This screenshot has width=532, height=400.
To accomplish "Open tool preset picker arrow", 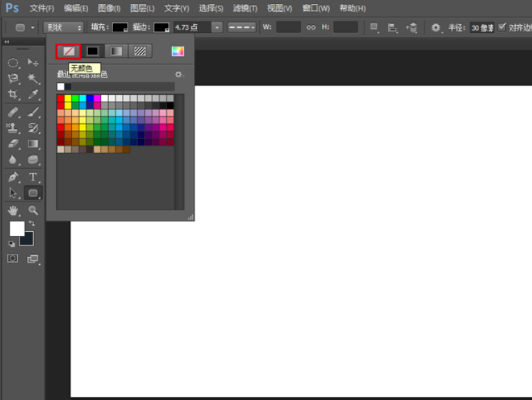I will pyautogui.click(x=33, y=28).
